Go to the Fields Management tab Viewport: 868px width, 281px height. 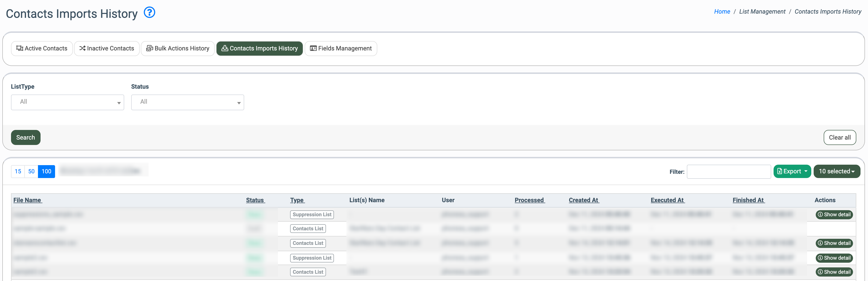click(341, 49)
